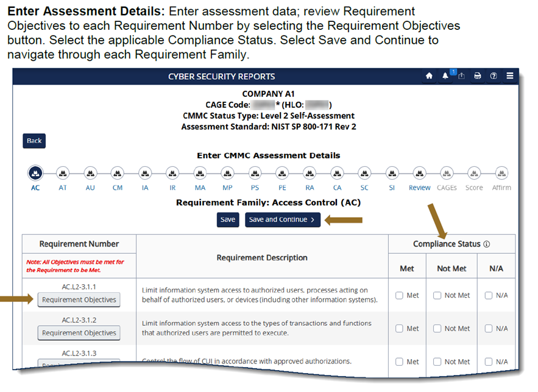Check Met for AC.L2-3.1.1
Screen dimensions: 538x392
tap(399, 295)
